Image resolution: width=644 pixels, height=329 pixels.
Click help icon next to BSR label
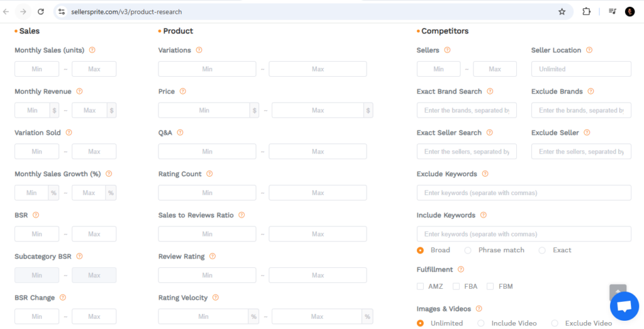(36, 215)
